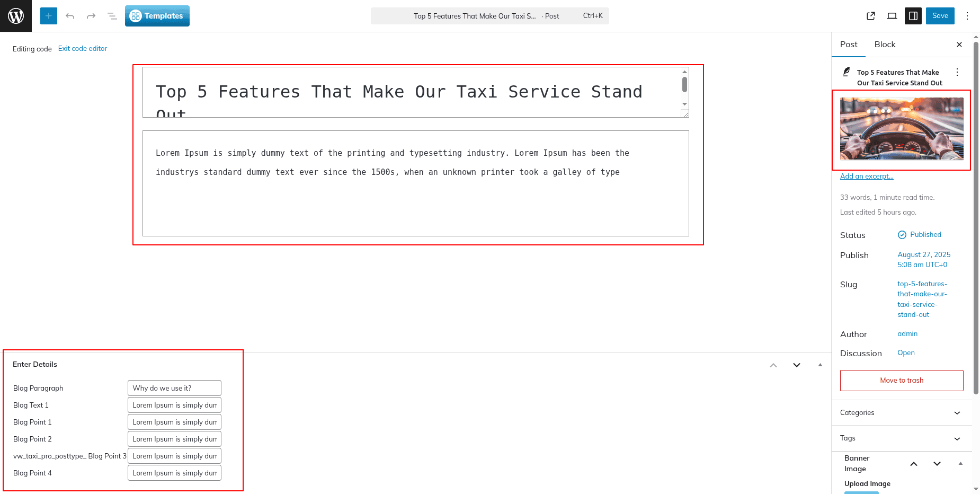Open the block inserter plus button

(48, 16)
